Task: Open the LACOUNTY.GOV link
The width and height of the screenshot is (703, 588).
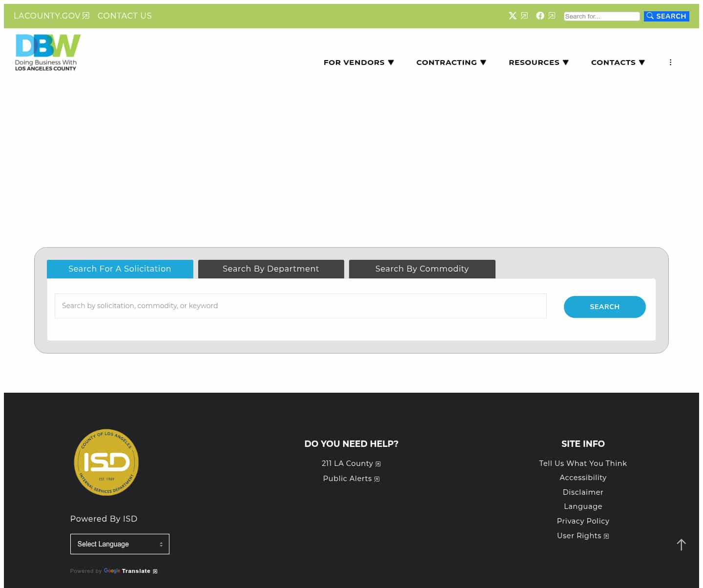Action: [x=51, y=16]
